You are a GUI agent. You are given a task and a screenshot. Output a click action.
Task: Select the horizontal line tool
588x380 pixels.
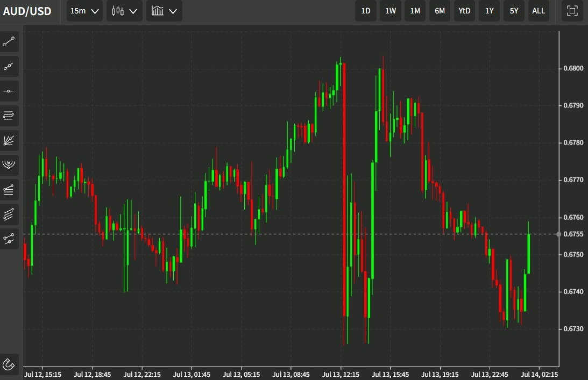[x=9, y=91]
